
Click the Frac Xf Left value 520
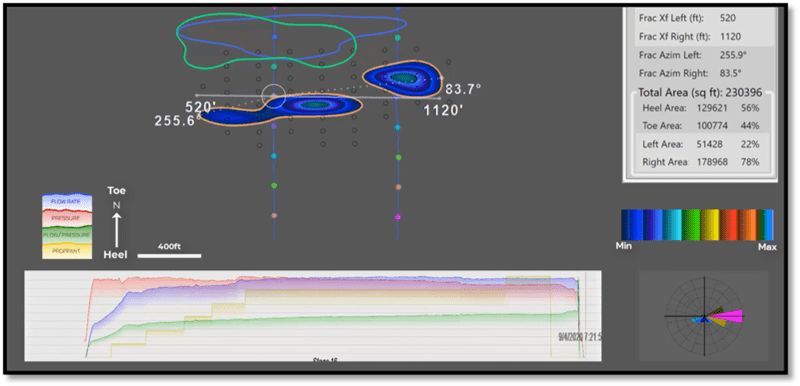click(727, 18)
